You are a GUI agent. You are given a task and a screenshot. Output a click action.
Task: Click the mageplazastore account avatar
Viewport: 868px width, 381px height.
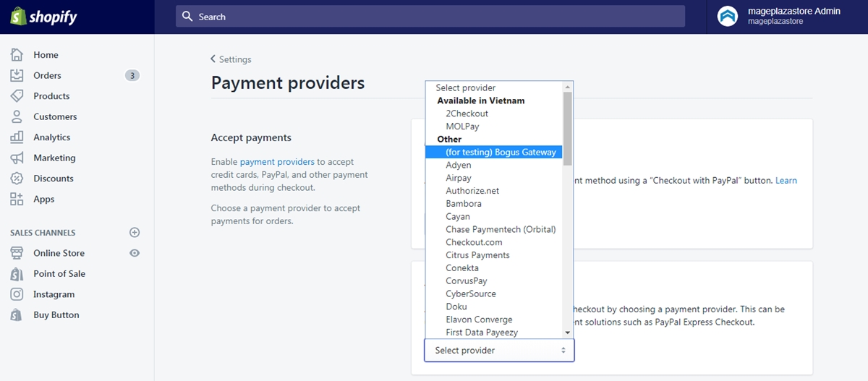[x=728, y=17]
